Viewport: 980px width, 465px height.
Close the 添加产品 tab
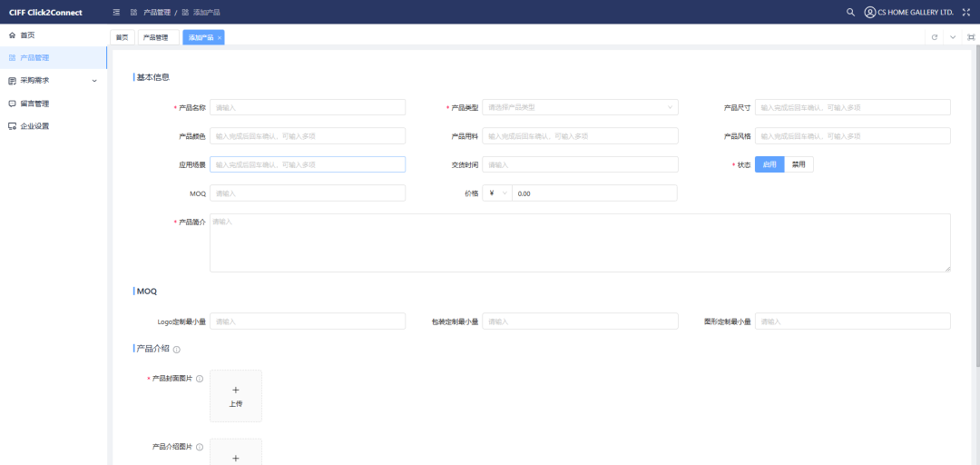220,38
